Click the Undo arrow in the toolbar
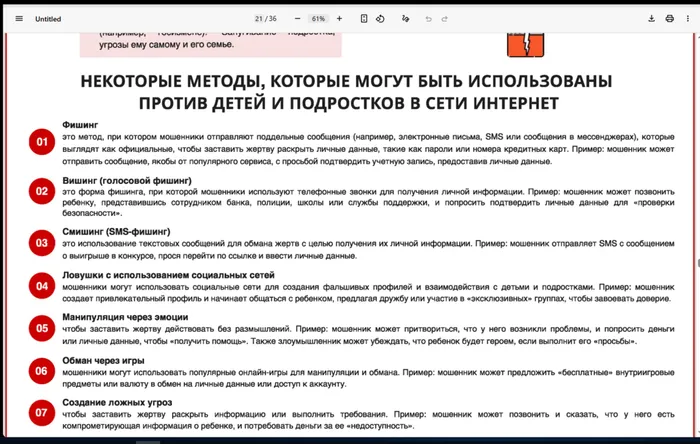Screen dimensions: 700x444 430,18
